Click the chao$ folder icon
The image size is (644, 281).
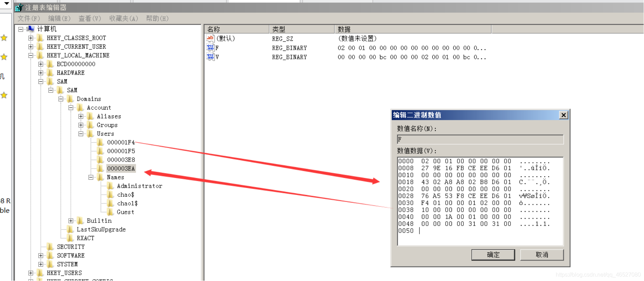click(111, 194)
